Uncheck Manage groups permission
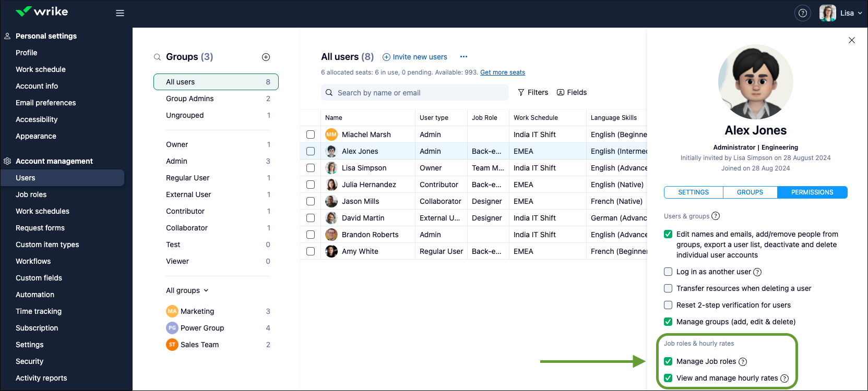Image resolution: width=868 pixels, height=391 pixels. [x=668, y=322]
